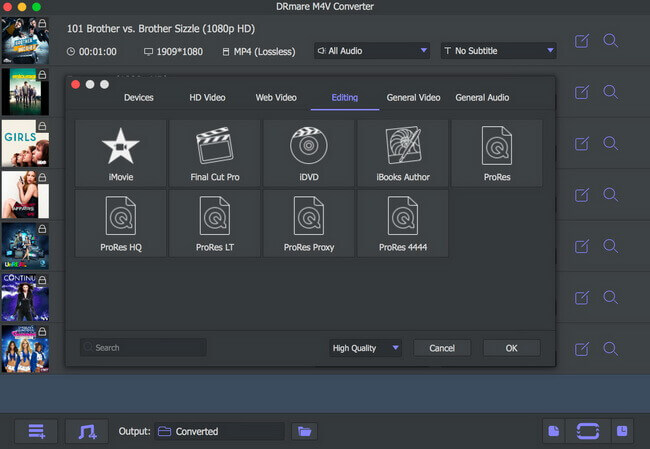Click the magnifier icon for Brother vs. Brother
This screenshot has height=449, width=650.
(611, 41)
